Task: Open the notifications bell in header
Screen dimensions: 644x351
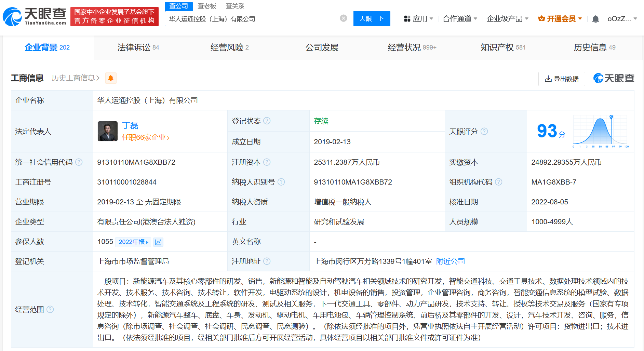Action: (595, 19)
